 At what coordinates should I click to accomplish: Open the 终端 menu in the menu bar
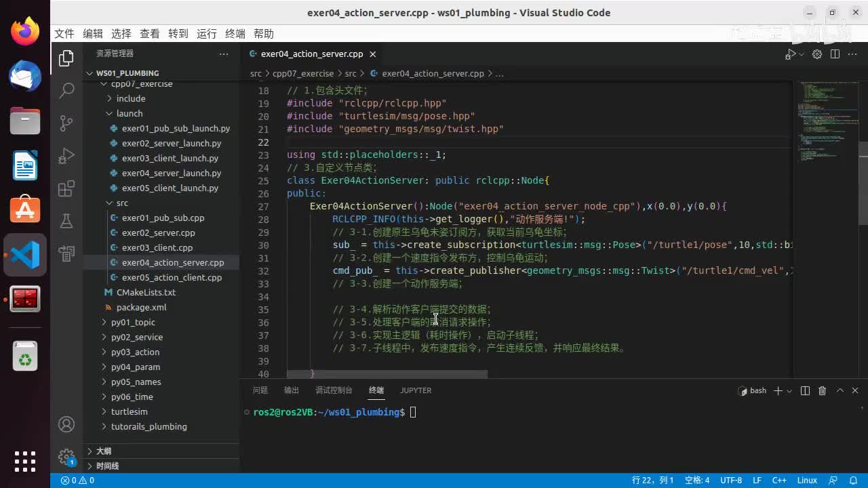coord(235,34)
